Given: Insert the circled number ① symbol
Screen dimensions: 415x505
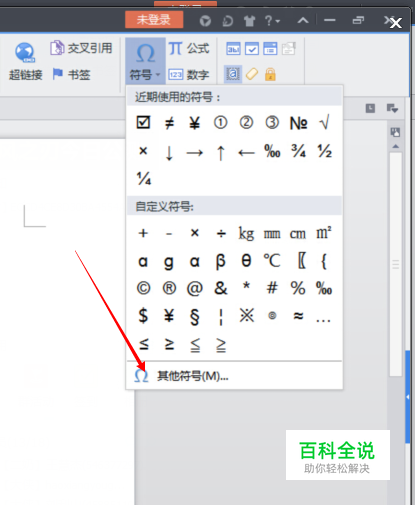Looking at the screenshot, I should pyautogui.click(x=220, y=123).
